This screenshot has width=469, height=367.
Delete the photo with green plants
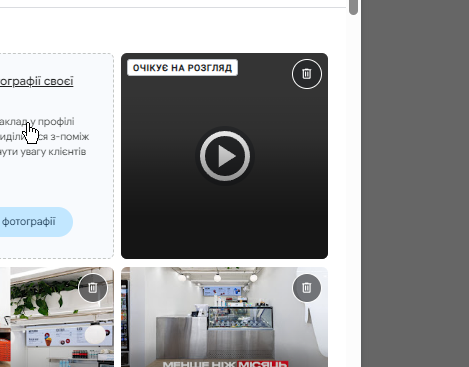[x=93, y=288]
